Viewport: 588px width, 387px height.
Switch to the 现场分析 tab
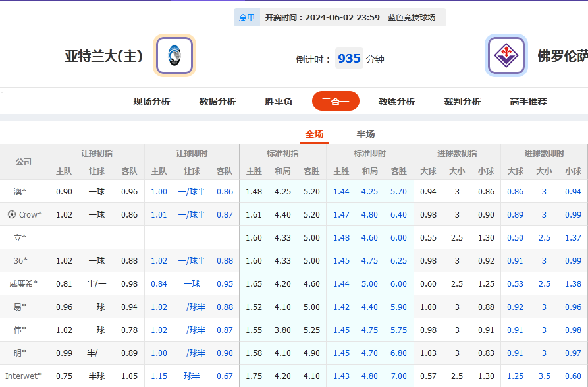tap(150, 101)
